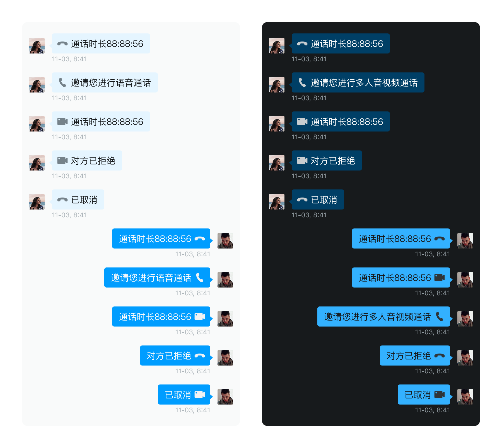502x448 pixels.
Task: Click man's avatar beside dark 已取消 message
Action: pos(465,397)
